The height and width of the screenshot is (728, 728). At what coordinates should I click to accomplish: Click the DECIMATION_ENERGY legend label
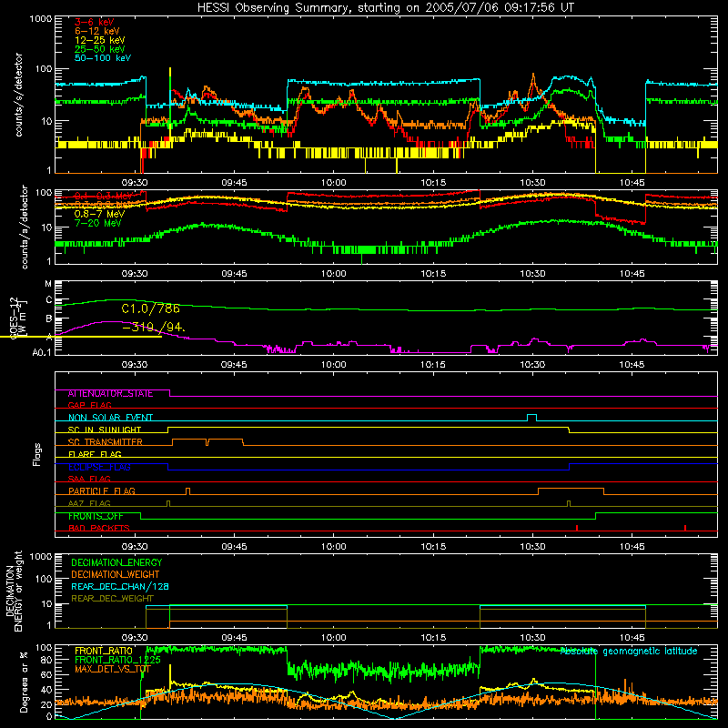click(116, 562)
